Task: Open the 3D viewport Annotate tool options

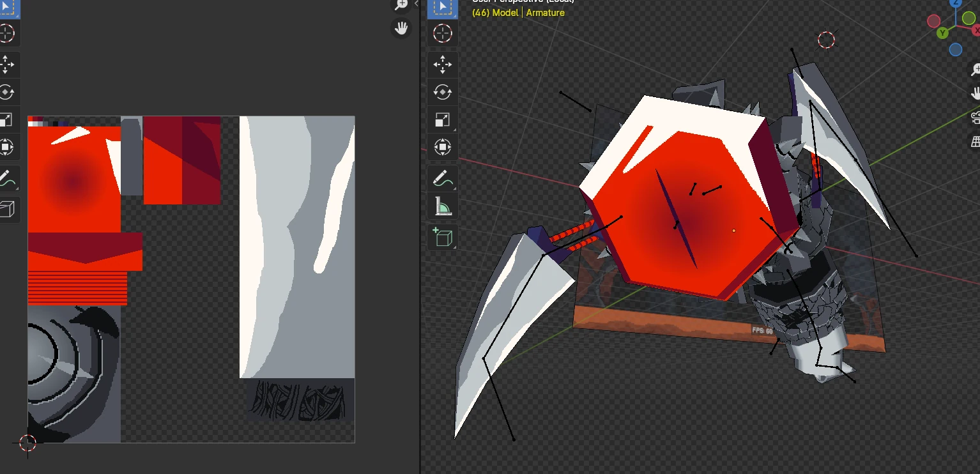Action: point(442,179)
